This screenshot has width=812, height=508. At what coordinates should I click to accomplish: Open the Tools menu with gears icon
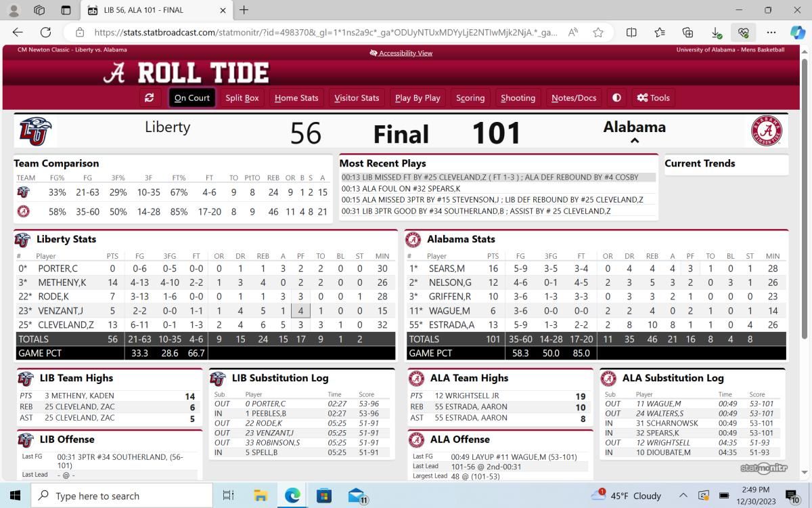click(653, 98)
